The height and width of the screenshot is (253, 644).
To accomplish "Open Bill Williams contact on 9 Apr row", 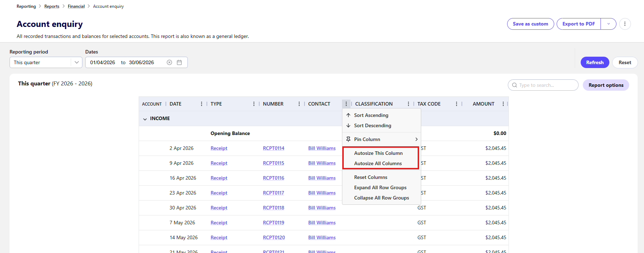I will [322, 163].
